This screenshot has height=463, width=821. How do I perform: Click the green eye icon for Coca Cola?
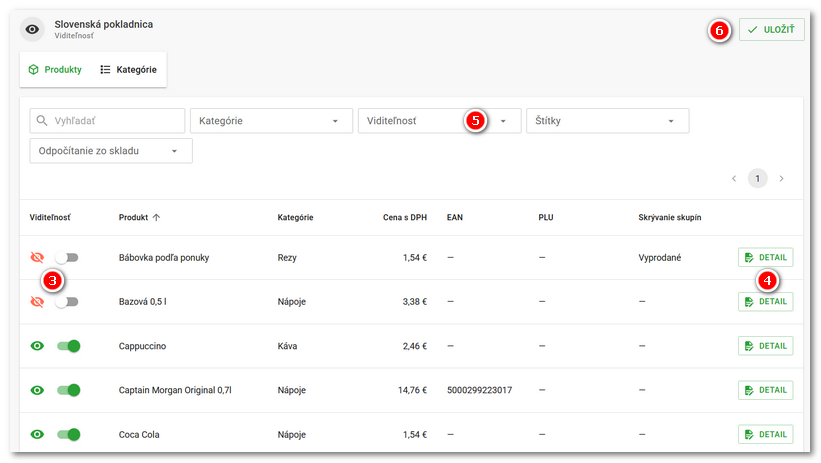(37, 434)
